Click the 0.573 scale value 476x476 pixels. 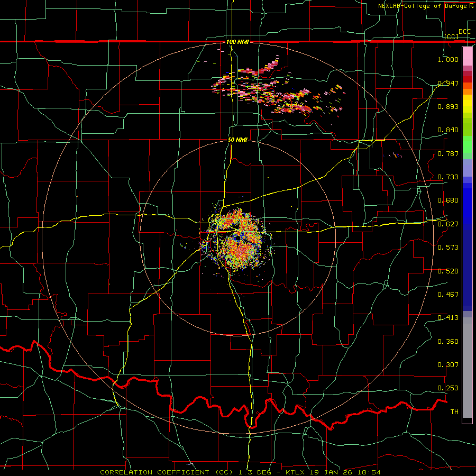(x=448, y=247)
